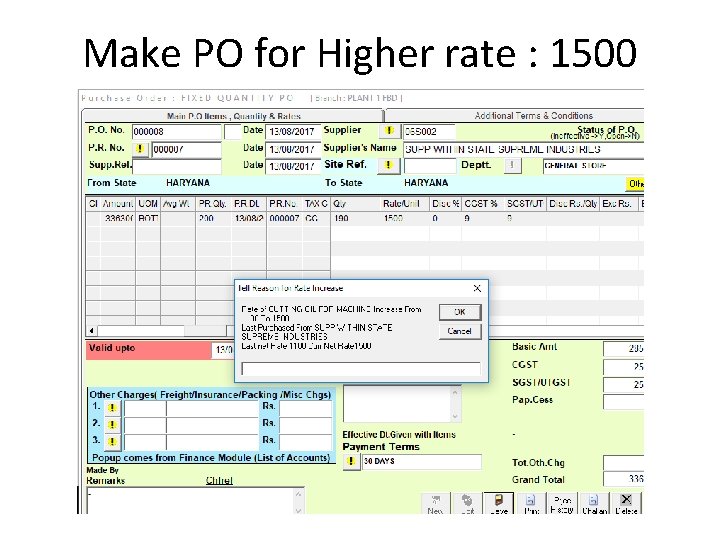Click the P.R.No cell 000007
The height and width of the screenshot is (540, 720).
click(x=284, y=219)
